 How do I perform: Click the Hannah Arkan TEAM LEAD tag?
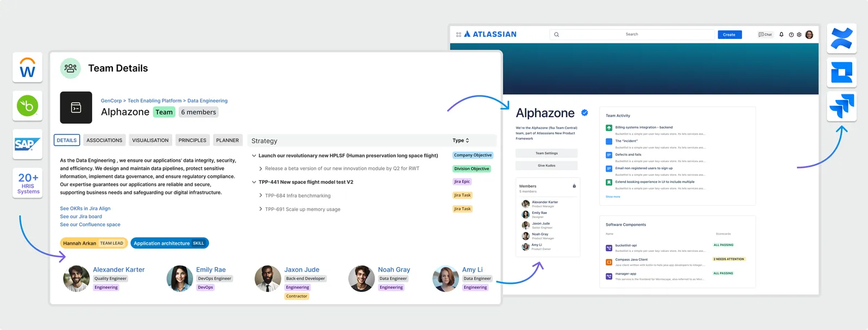click(94, 243)
